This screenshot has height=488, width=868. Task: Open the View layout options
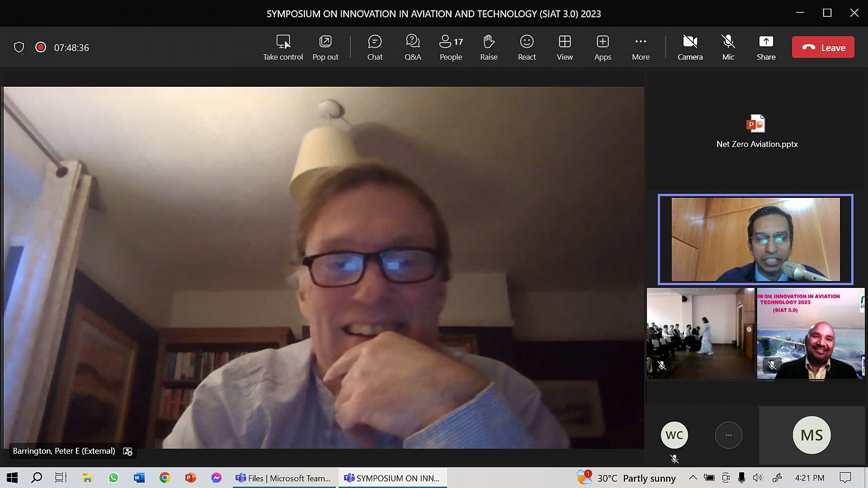(564, 47)
